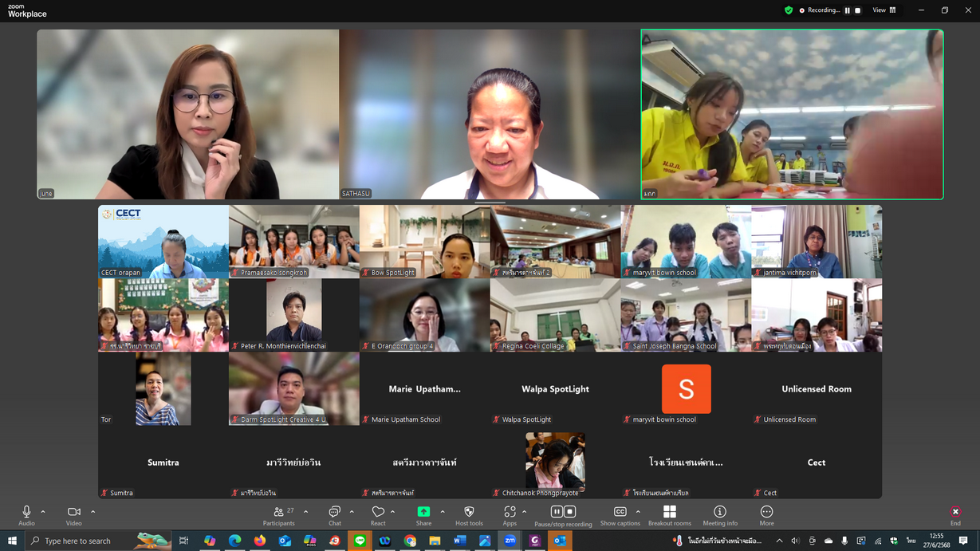Screen dimensions: 980x551
Task: Click the green encryption shield icon
Action: [x=789, y=10]
